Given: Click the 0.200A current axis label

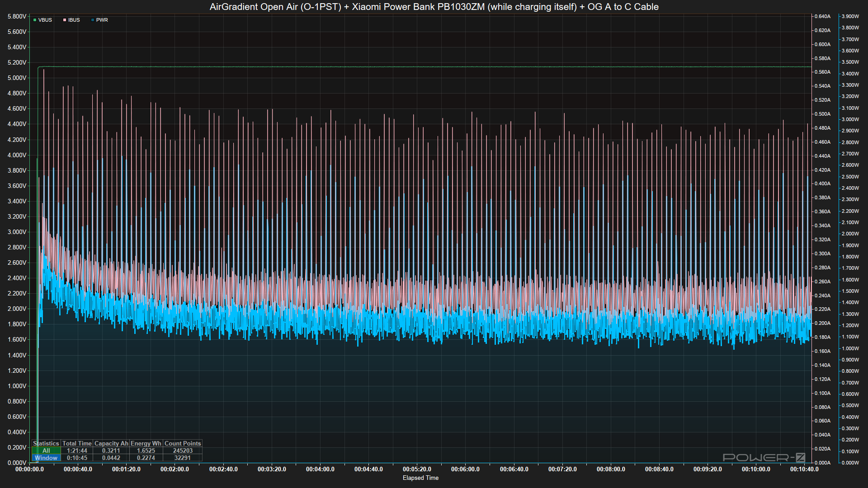Looking at the screenshot, I should click(822, 323).
